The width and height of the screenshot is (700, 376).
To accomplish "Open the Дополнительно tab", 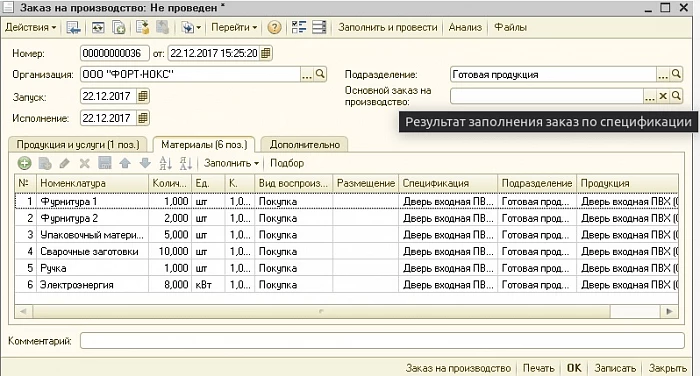I will 304,145.
